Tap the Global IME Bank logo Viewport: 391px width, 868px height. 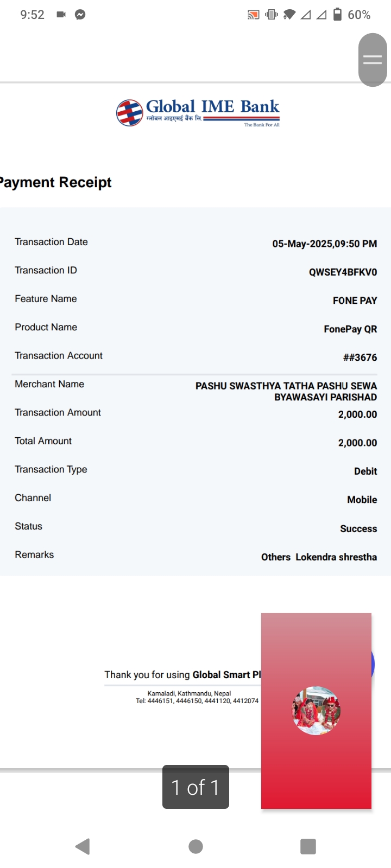[198, 112]
